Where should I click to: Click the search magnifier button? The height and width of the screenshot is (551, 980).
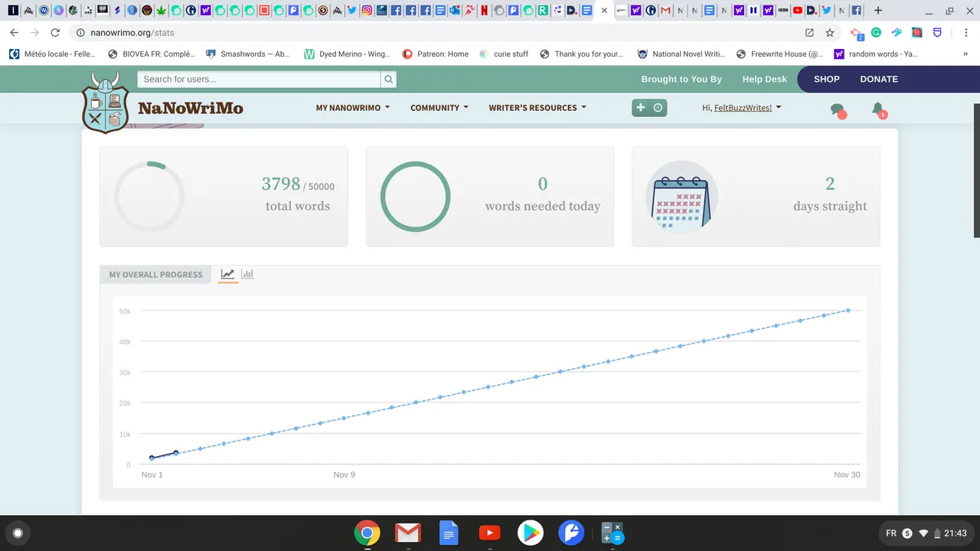tap(389, 79)
